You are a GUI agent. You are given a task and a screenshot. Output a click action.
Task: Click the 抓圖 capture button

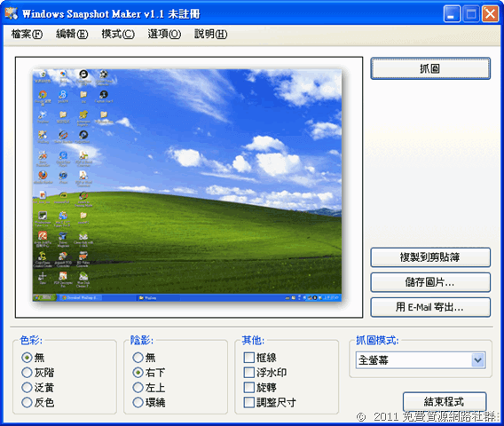pos(430,68)
